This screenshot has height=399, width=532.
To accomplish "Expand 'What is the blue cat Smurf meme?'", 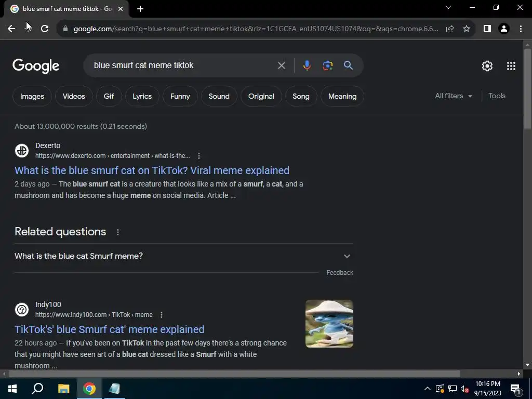I will [x=183, y=256].
